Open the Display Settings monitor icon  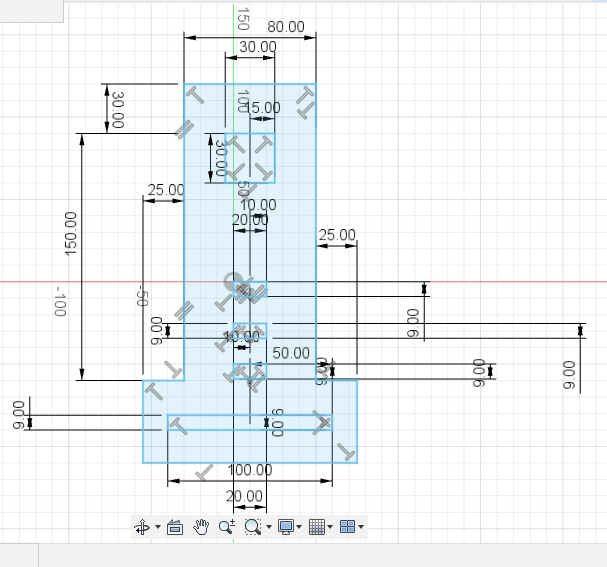coord(286,527)
